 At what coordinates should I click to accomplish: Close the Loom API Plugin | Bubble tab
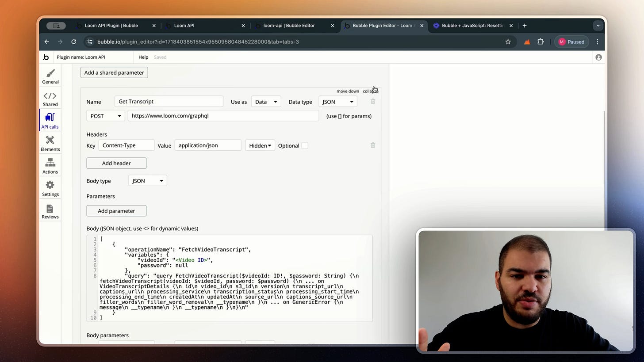[x=154, y=26]
